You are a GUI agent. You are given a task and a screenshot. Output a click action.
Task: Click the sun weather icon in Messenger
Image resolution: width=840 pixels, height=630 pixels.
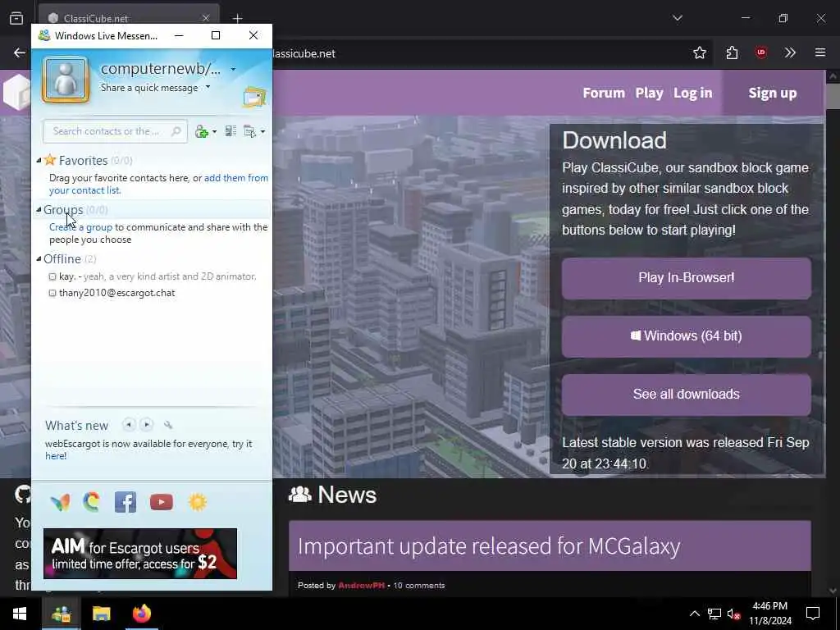point(198,502)
